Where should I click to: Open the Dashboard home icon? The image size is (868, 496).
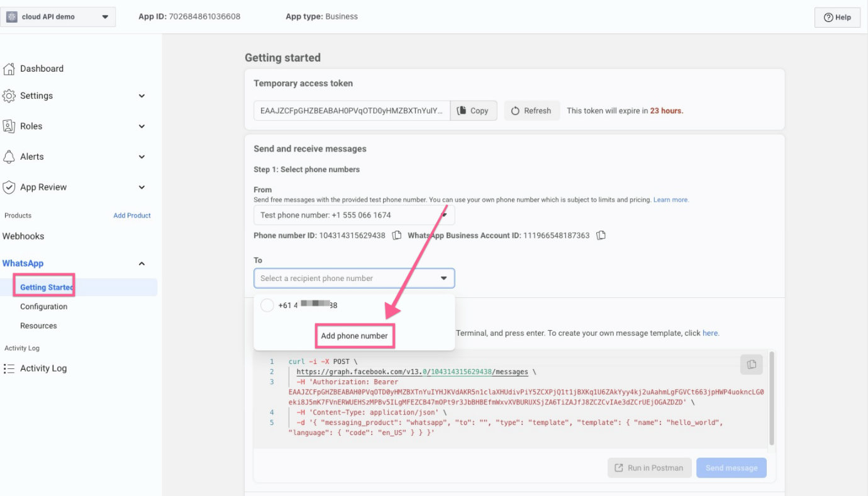[9, 69]
